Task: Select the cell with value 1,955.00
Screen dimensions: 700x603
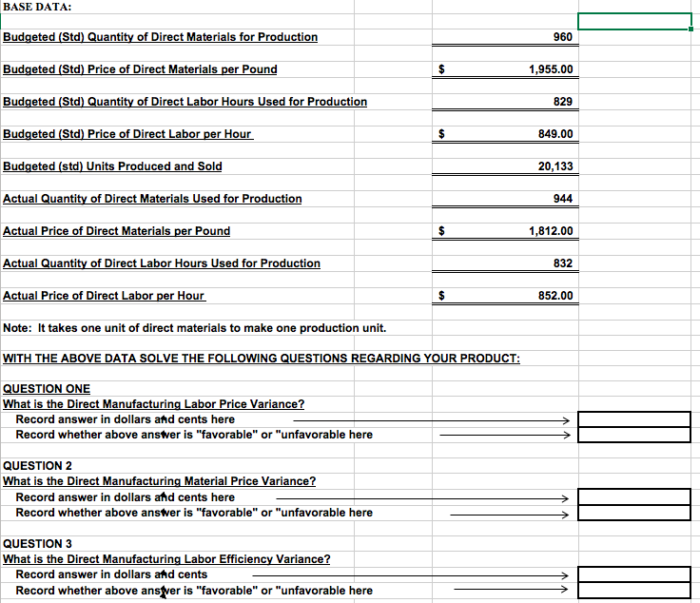Action: pos(505,69)
